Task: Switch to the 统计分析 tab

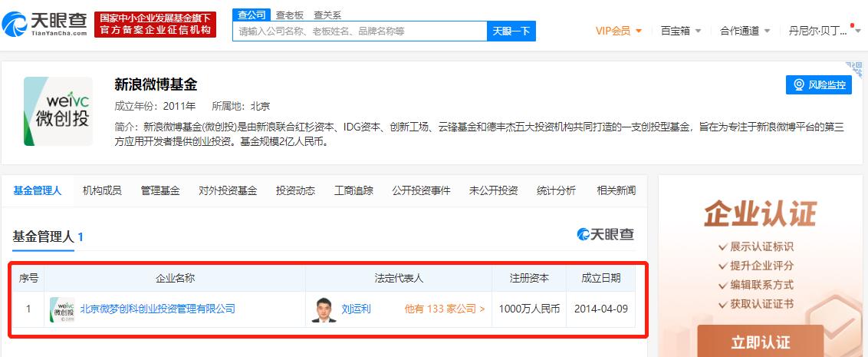Action: (x=557, y=190)
